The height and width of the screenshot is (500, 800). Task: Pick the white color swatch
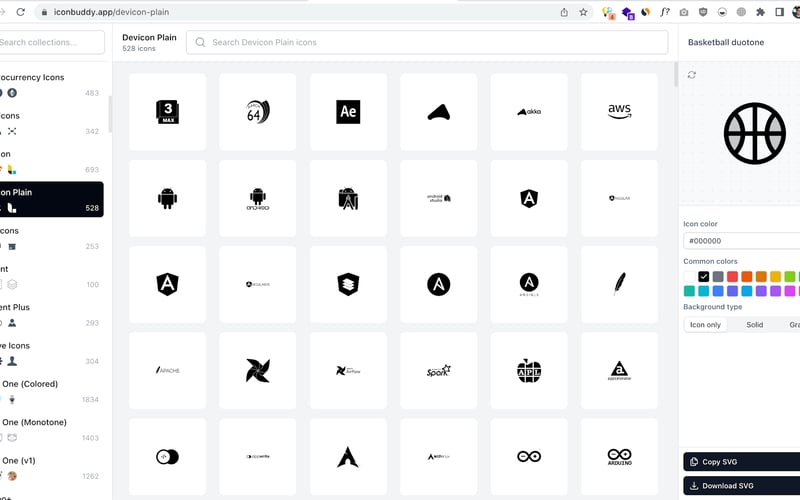689,277
